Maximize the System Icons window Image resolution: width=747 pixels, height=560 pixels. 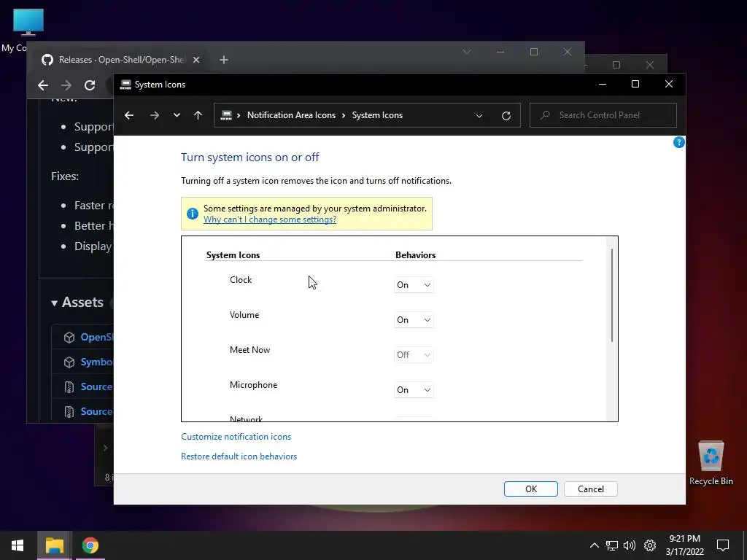click(635, 85)
